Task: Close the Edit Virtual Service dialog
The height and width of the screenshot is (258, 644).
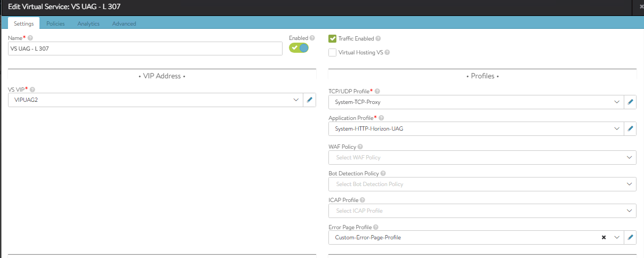Action: (x=641, y=6)
